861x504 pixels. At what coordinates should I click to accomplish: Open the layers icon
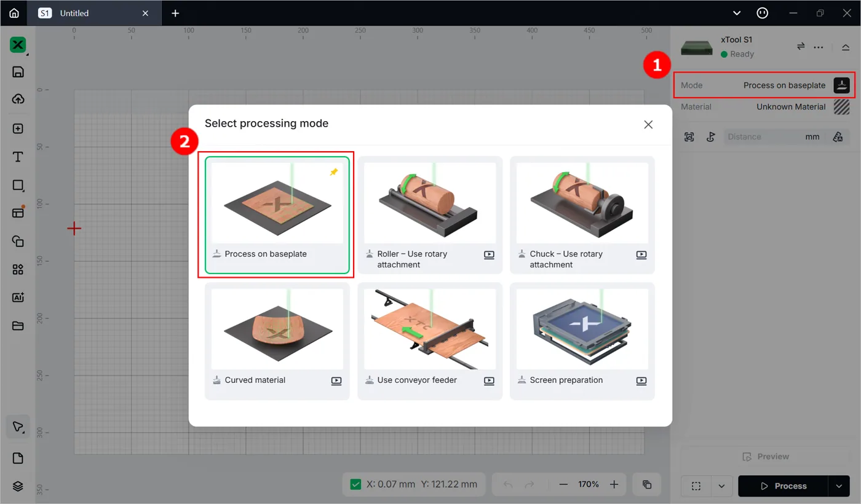[x=18, y=486]
